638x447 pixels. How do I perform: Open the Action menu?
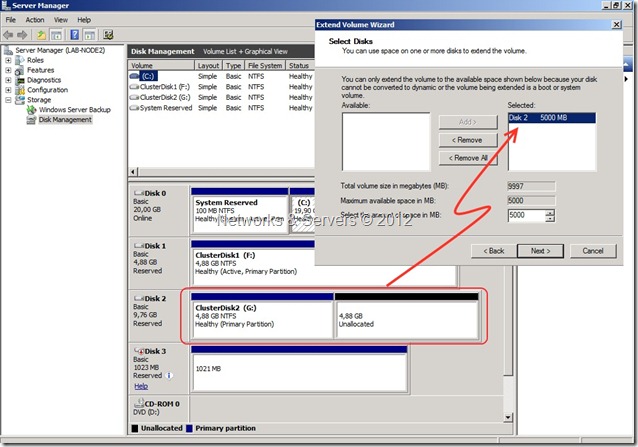(35, 20)
